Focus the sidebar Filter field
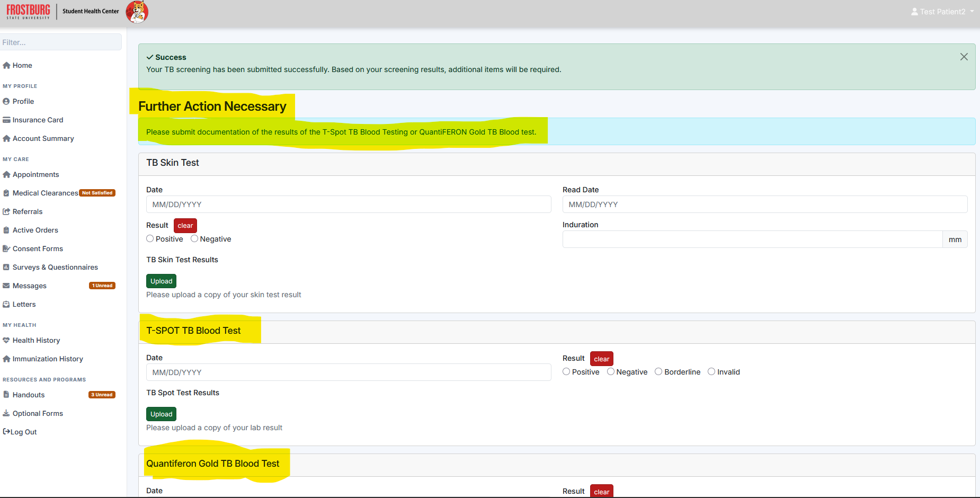This screenshot has height=498, width=980. coord(61,42)
